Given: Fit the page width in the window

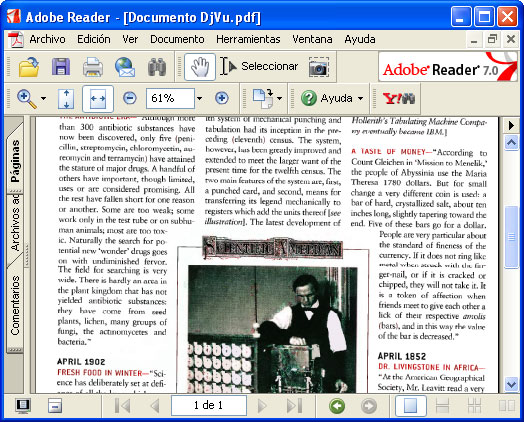Looking at the screenshot, I should [x=98, y=99].
